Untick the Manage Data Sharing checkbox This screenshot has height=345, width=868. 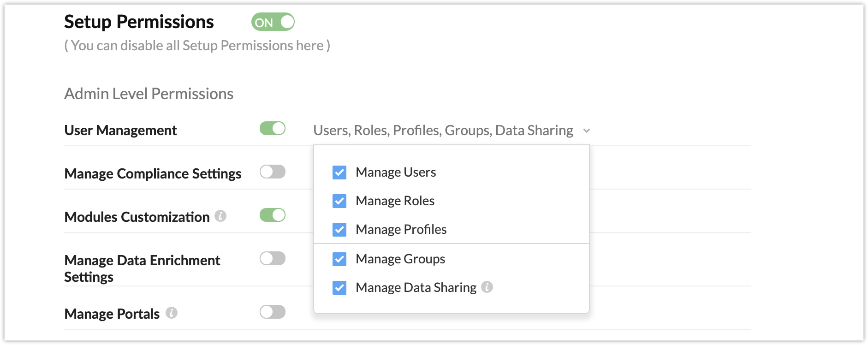pyautogui.click(x=339, y=288)
